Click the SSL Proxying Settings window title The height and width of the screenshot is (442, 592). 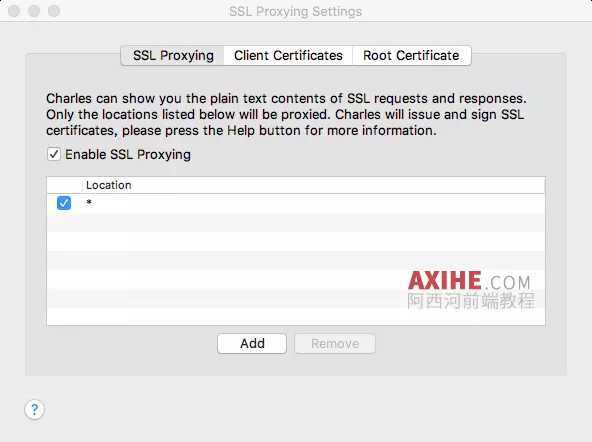pyautogui.click(x=296, y=11)
